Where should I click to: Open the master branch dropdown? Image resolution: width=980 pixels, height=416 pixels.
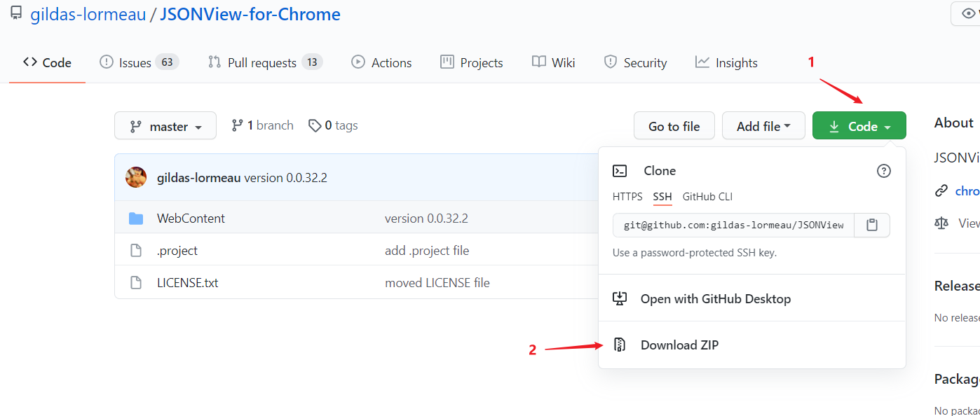pos(165,126)
